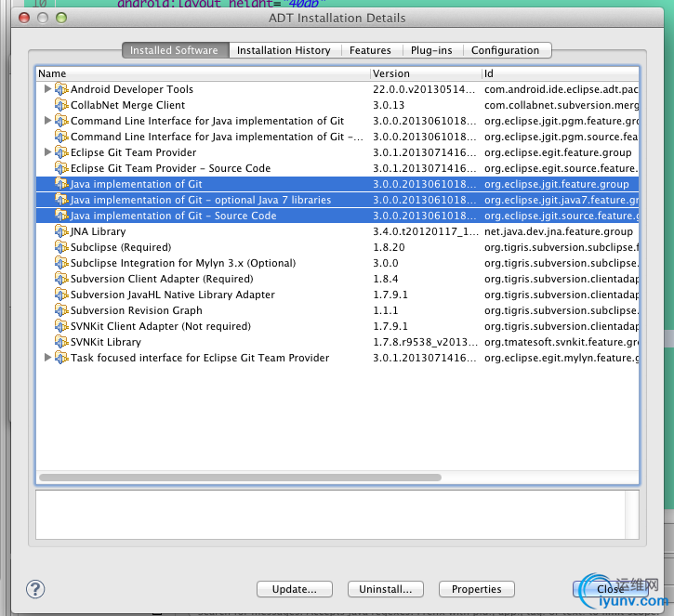Expand Eclipse Git Team Provider node
Image resolution: width=674 pixels, height=616 pixels.
(47, 152)
